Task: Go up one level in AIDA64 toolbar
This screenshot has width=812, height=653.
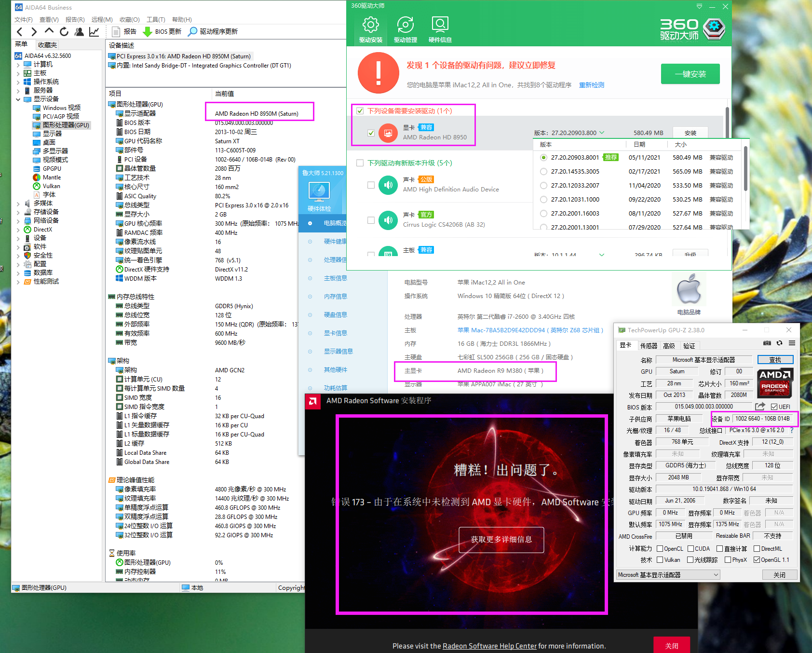Action: coord(49,31)
